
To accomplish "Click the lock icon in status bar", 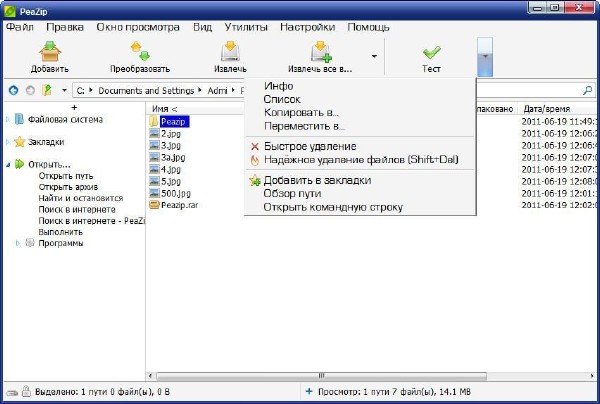I will (x=26, y=390).
